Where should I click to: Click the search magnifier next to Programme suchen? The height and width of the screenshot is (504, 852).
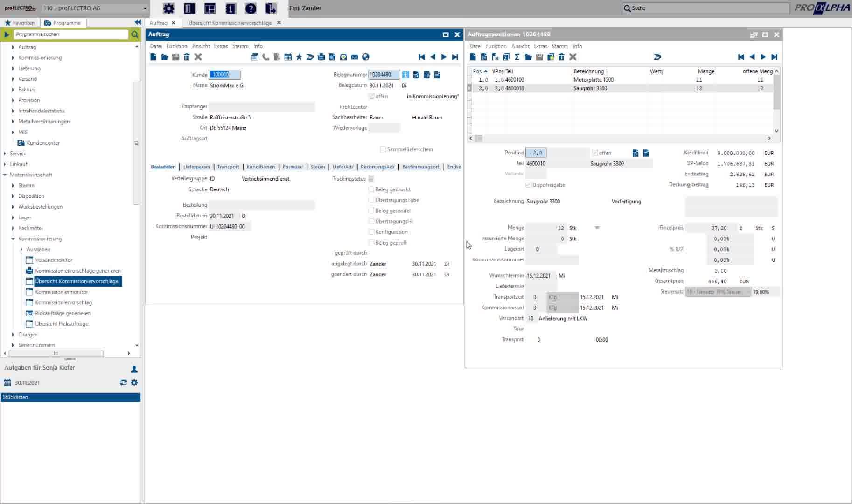pos(135,34)
